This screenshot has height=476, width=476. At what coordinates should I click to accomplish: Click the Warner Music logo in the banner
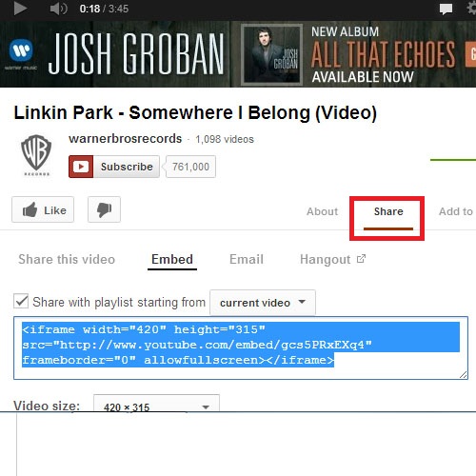[21, 54]
